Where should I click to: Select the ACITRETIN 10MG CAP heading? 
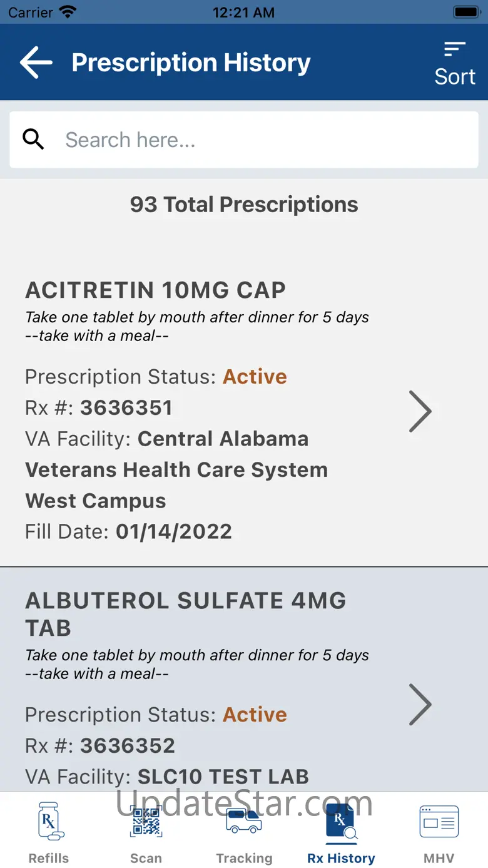155,290
